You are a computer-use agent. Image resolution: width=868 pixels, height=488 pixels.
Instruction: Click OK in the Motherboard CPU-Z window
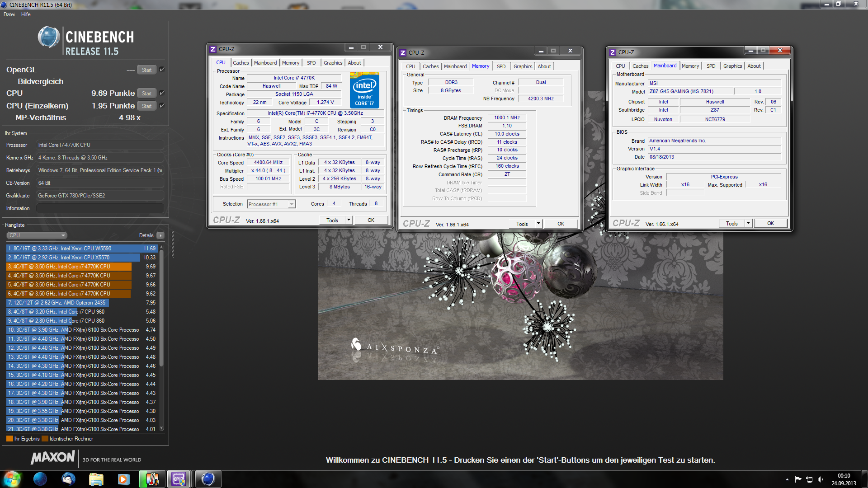(x=770, y=223)
